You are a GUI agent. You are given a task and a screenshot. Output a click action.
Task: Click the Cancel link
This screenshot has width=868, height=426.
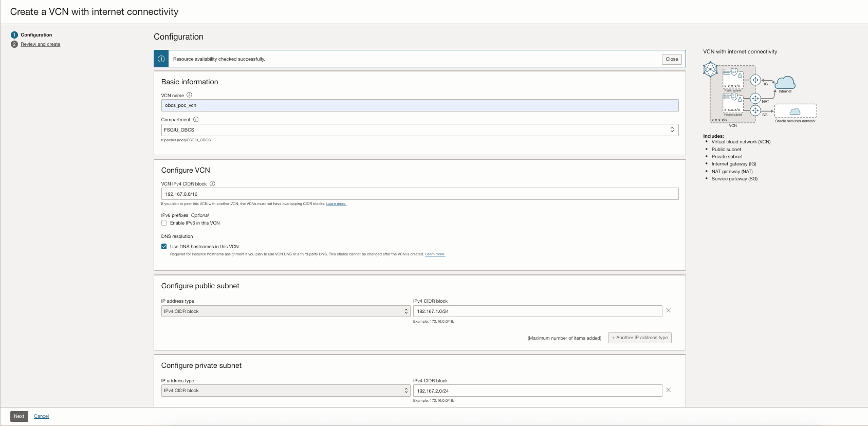[x=42, y=416]
